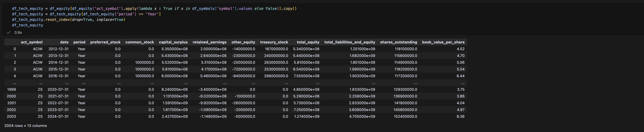The height and width of the screenshot is (132, 644).
Task: Click book value 6.44 in row 4
Action: [460, 76]
